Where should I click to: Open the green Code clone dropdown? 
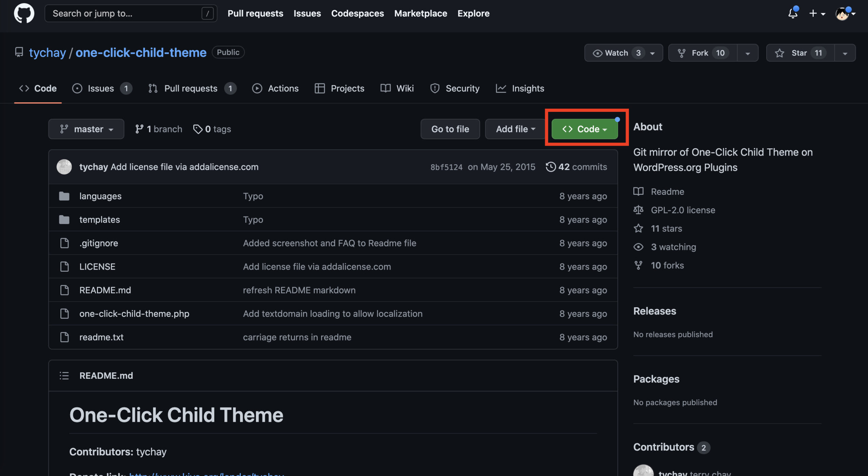(585, 129)
